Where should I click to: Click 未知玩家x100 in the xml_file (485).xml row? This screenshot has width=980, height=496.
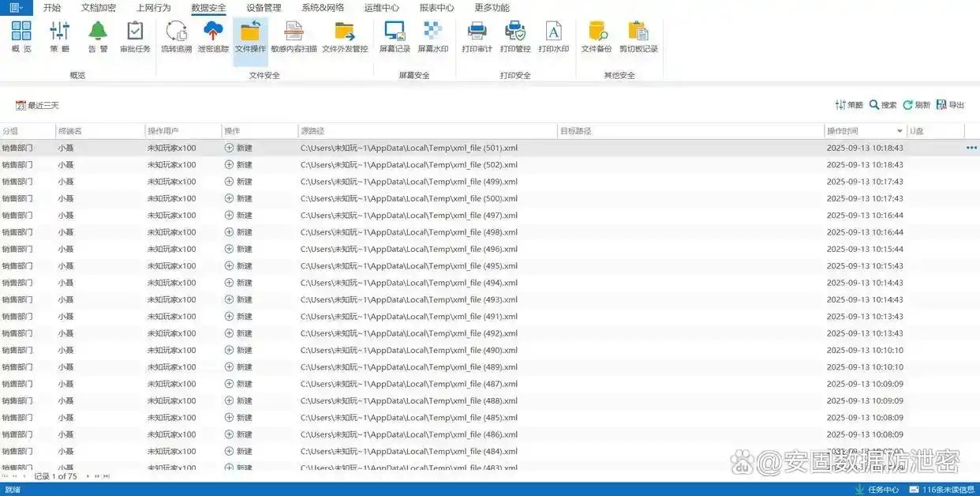point(171,418)
